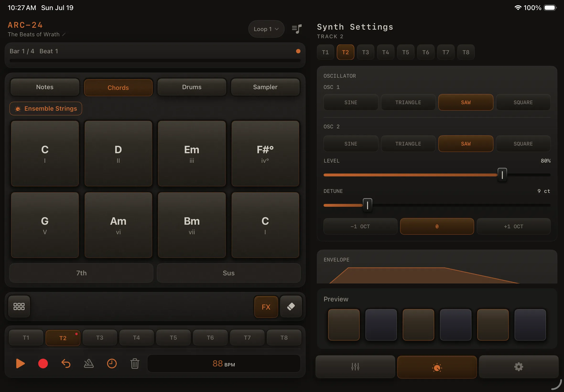Click the knob icon in Ensemble Strings

tap(18, 109)
